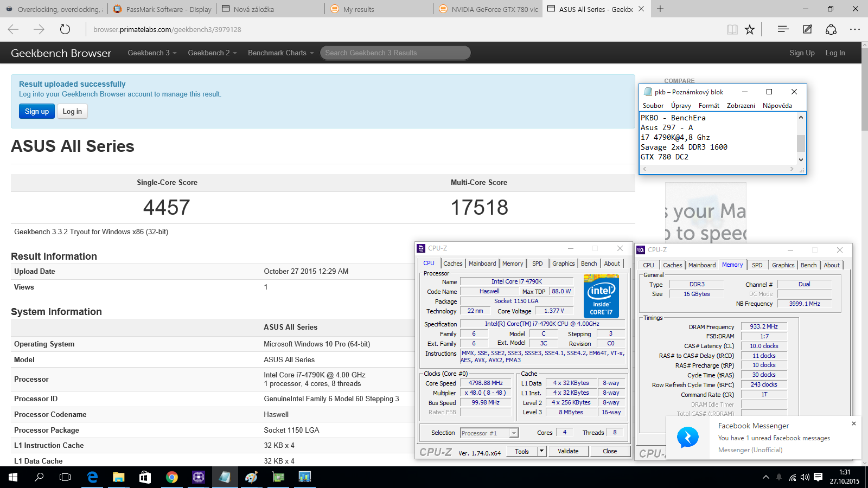Open taskbar search magnifier
Screen dimensions: 868x488
pyautogui.click(x=39, y=477)
